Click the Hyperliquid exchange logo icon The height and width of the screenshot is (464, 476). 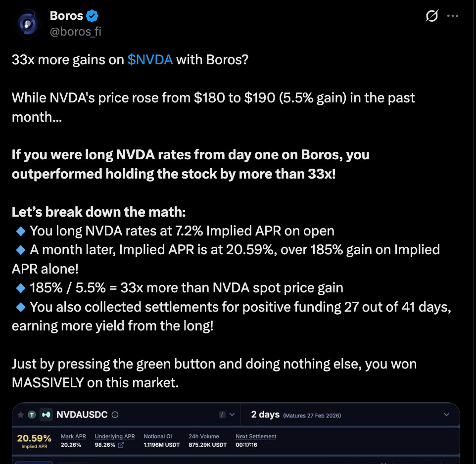pos(46,415)
